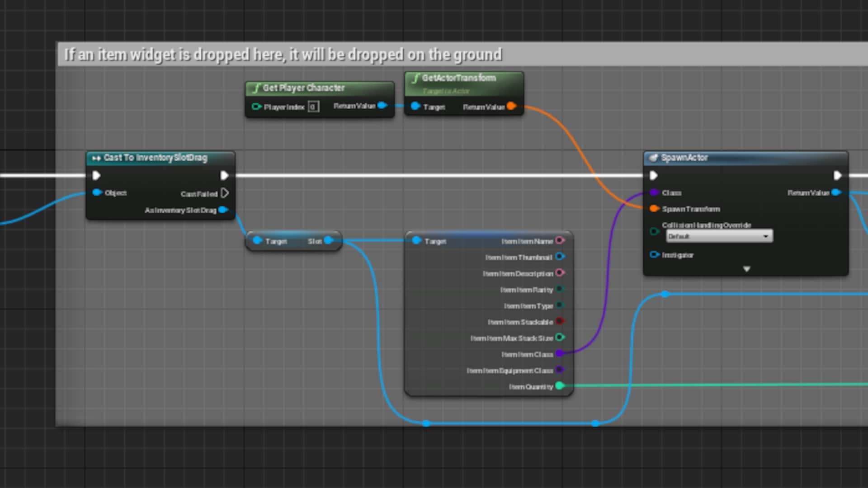Click the Spawn Transform orange input pin

(654, 209)
